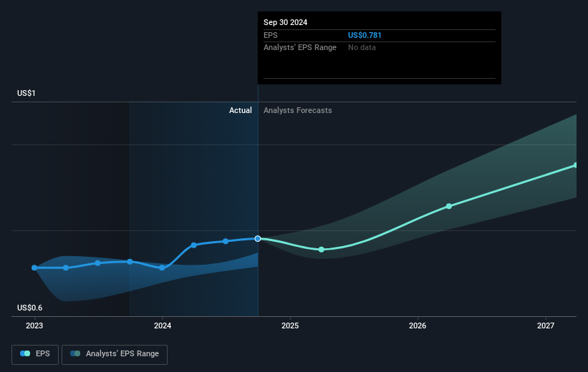Click the EPS point at mid-2024 peak rise
Screen dimensions: 588x372
193,245
